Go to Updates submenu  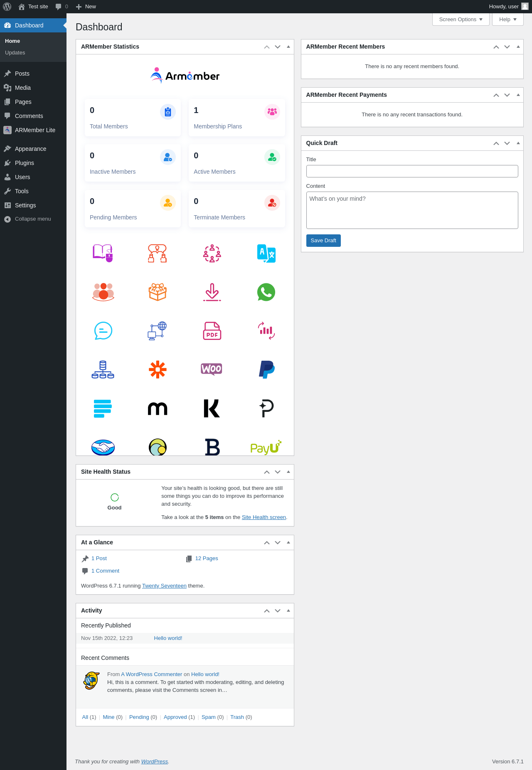point(15,53)
